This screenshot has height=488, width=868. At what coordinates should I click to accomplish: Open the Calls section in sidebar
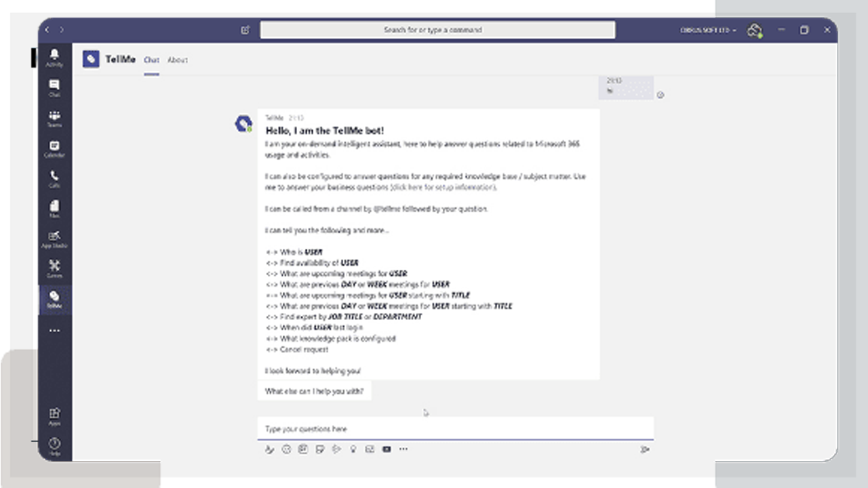pyautogui.click(x=54, y=179)
